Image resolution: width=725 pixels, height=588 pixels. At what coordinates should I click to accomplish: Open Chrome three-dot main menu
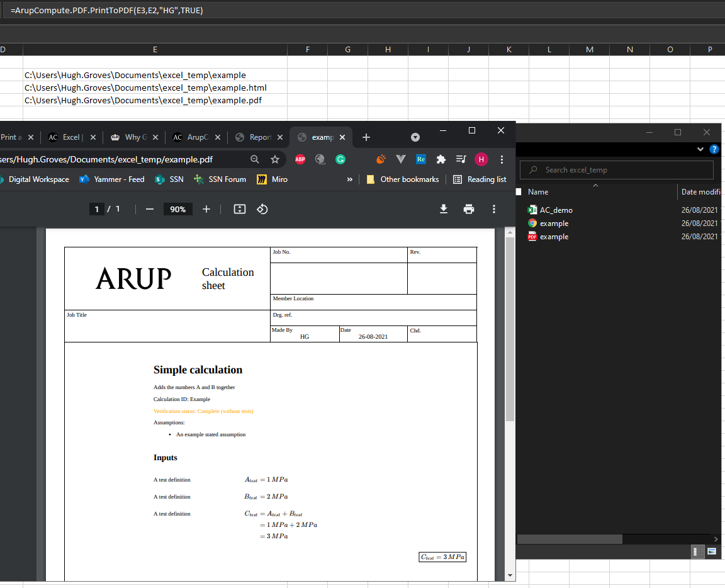pos(502,160)
